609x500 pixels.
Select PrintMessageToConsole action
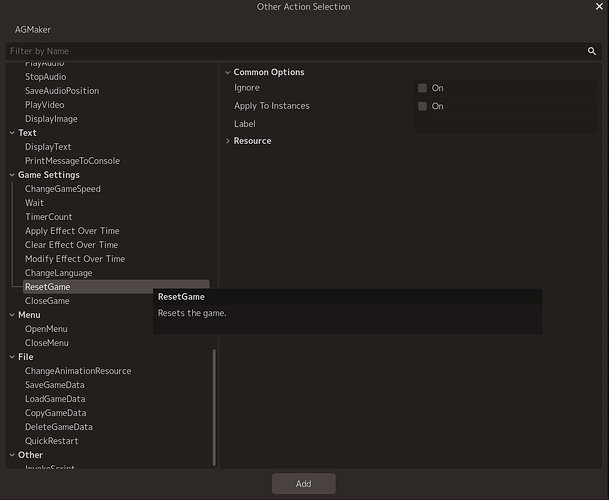point(72,161)
